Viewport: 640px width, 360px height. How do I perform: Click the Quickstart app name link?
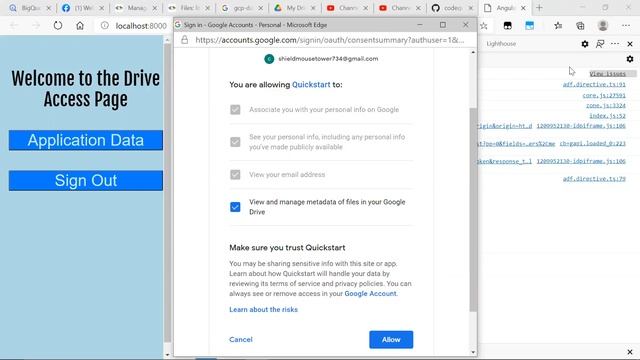point(311,84)
